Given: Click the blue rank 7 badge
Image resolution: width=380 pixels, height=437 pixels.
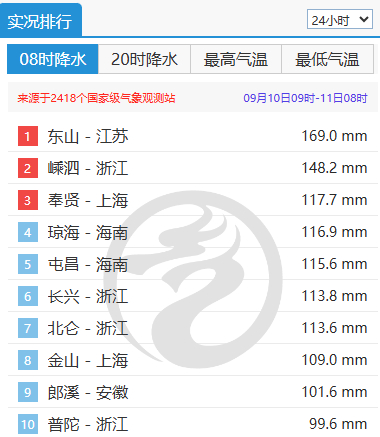Looking at the screenshot, I should click(x=28, y=328).
